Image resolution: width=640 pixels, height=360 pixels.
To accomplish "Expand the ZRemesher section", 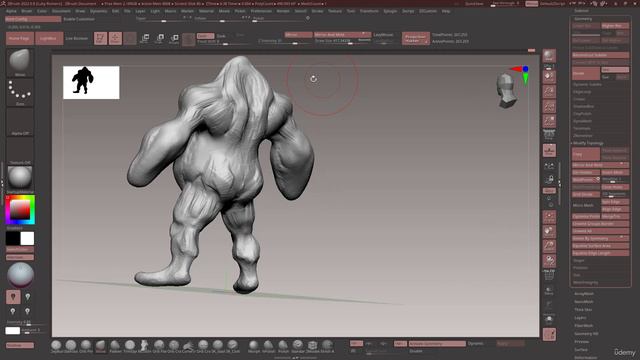I will click(x=582, y=136).
